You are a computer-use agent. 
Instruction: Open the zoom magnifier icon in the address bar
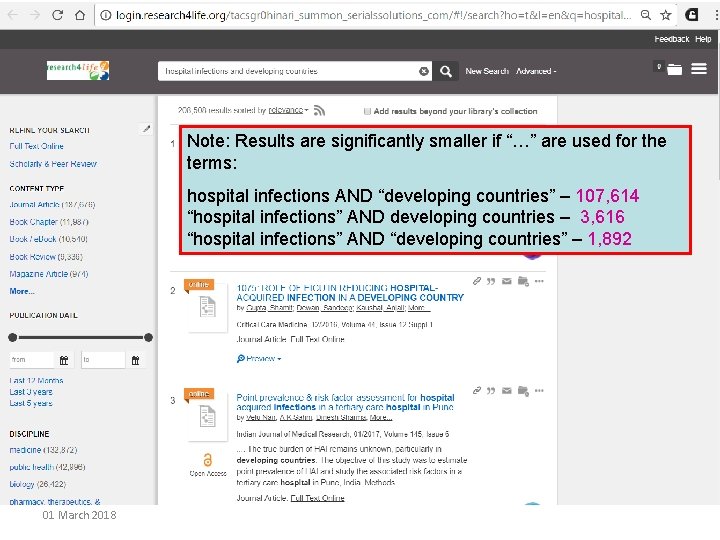coord(646,15)
